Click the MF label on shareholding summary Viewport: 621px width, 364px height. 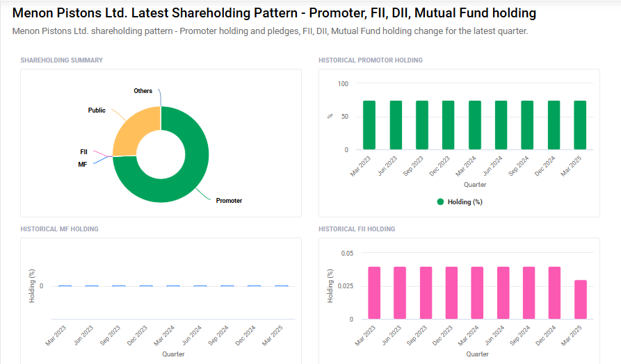tap(82, 165)
